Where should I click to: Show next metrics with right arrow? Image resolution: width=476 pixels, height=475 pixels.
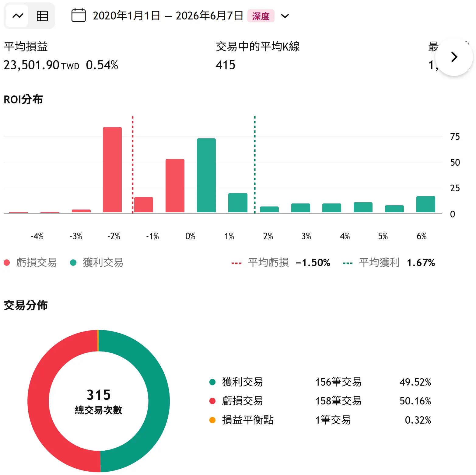pos(454,57)
